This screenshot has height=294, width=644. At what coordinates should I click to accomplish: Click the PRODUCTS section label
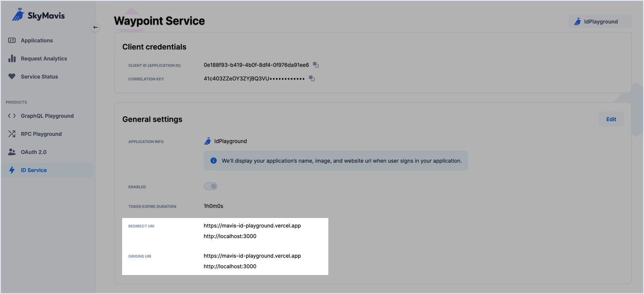click(x=16, y=102)
